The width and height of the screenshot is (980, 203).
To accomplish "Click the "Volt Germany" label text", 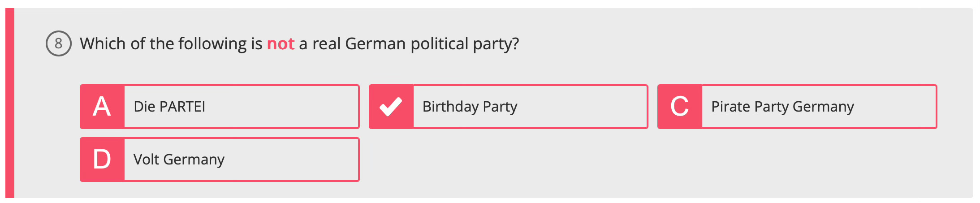I will click(x=179, y=160).
